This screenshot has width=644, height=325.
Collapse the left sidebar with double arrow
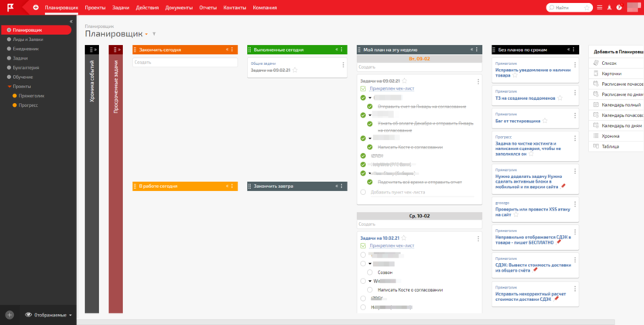point(70,21)
